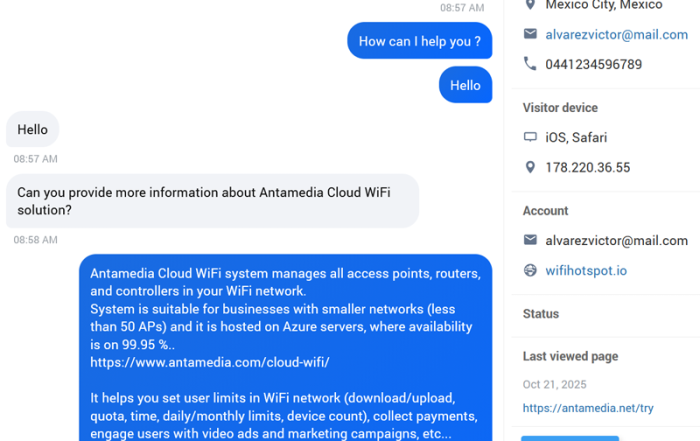Click the visitor's question about Antamedia Cloud WiFi
Screen dimensions: 700x441
tap(212, 201)
